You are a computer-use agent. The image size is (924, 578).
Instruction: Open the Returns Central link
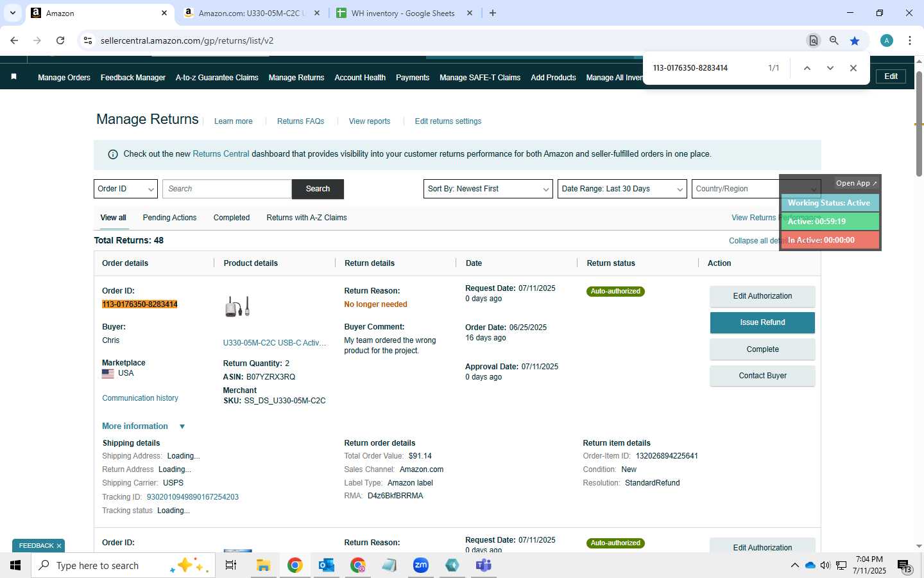[221, 154]
